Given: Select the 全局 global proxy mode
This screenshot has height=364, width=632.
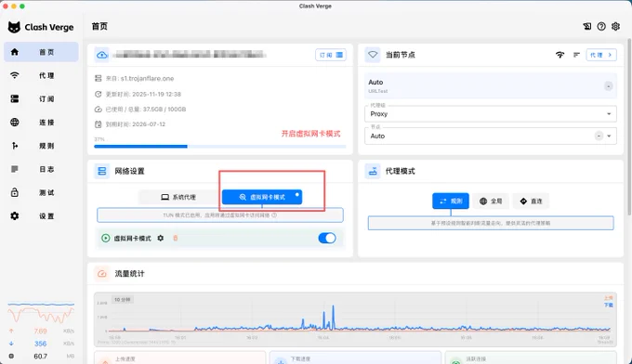Looking at the screenshot, I should point(491,201).
